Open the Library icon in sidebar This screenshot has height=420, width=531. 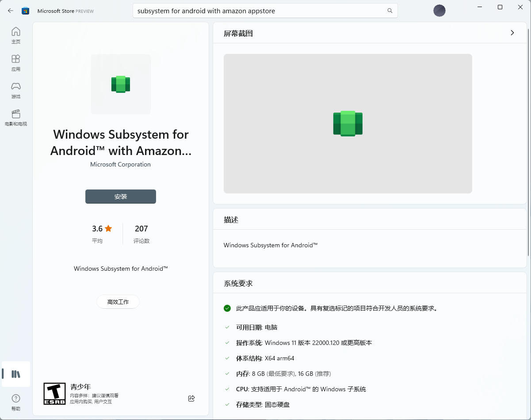click(16, 374)
